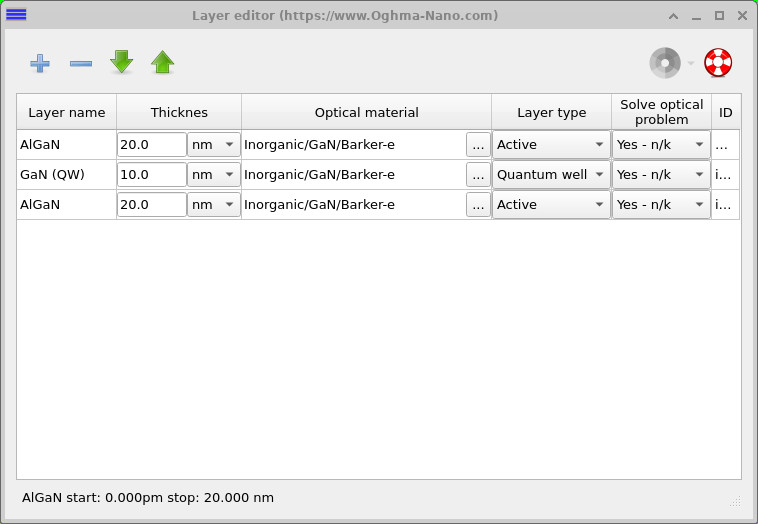This screenshot has width=758, height=524.
Task: Click ID cell of third AlGaN row
Action: pos(726,204)
